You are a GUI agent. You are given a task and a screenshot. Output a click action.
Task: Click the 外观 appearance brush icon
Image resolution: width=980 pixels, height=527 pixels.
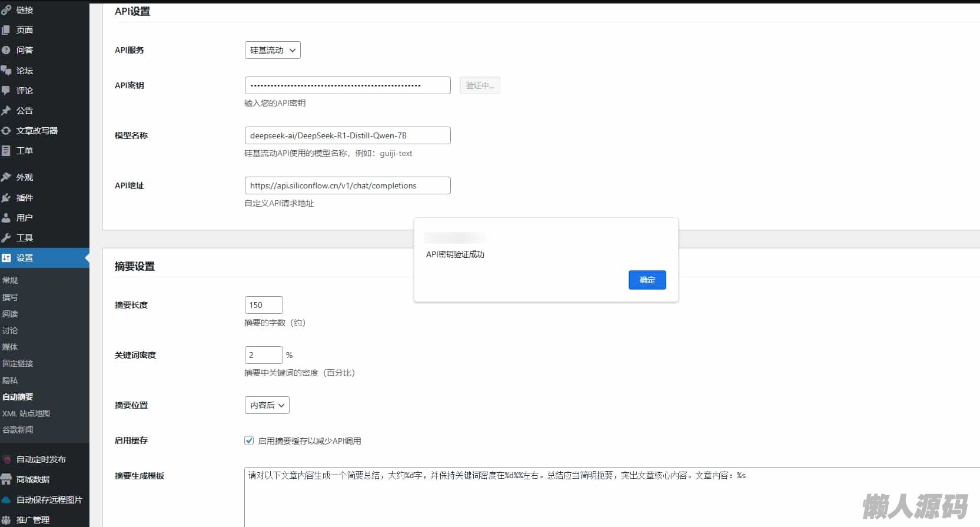[6, 177]
